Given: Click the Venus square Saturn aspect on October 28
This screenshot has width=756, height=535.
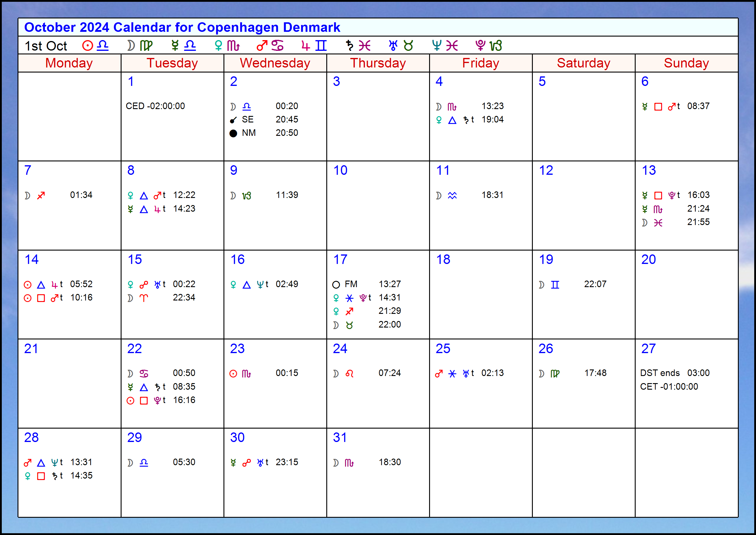Looking at the screenshot, I should 43,476.
